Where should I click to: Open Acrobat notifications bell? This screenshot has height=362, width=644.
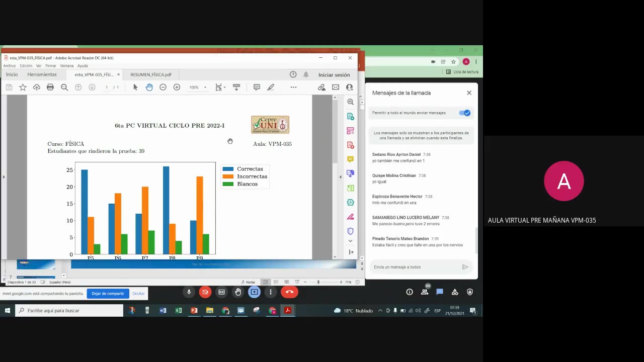coord(306,74)
